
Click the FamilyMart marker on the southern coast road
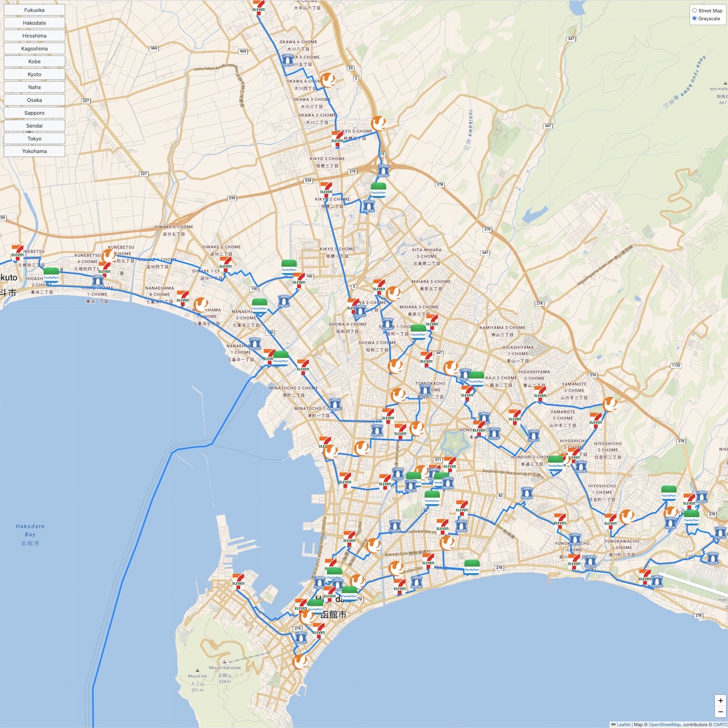[472, 567]
